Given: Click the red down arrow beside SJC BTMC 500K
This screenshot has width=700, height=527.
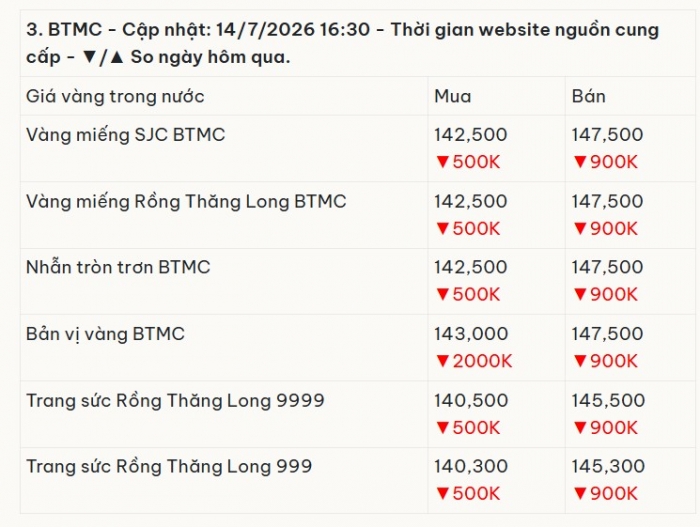Looking at the screenshot, I should click(442, 162).
